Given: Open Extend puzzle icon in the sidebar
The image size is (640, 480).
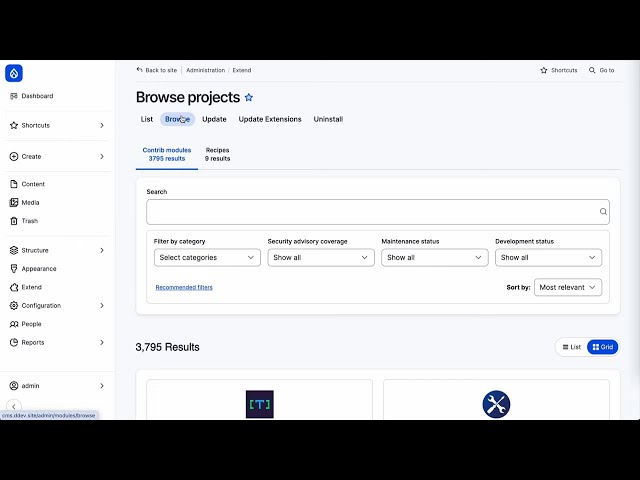Looking at the screenshot, I should (14, 287).
